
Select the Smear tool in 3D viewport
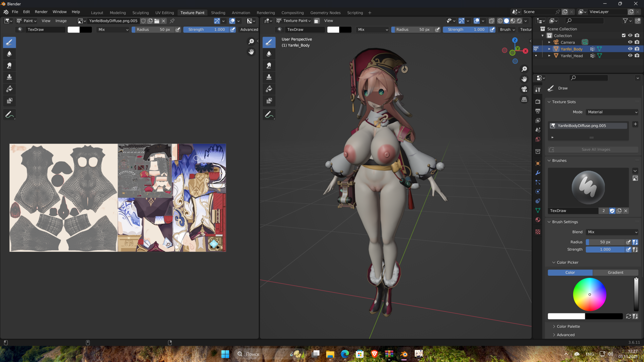(269, 65)
